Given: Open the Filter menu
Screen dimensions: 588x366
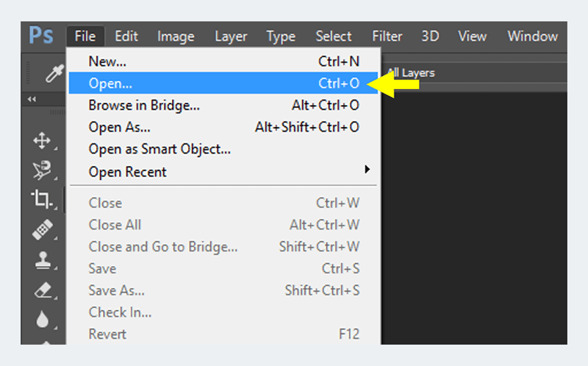Looking at the screenshot, I should tap(387, 36).
